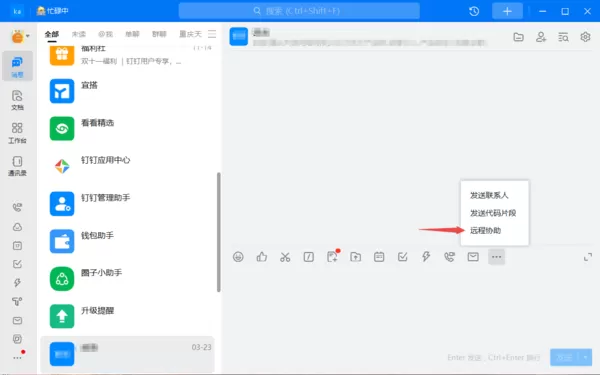Open the phone call icon in the left sidebar

point(17,207)
